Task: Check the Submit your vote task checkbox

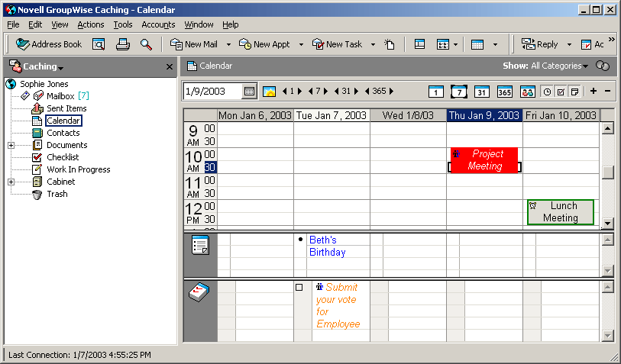Action: (299, 288)
